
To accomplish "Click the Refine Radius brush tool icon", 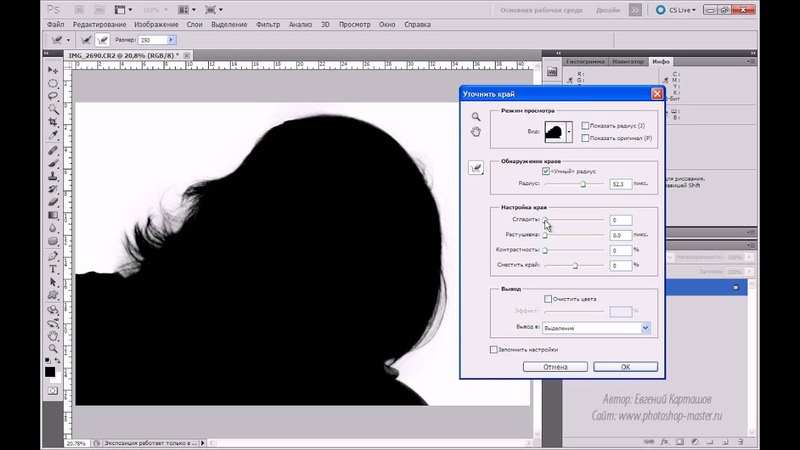I will point(477,169).
